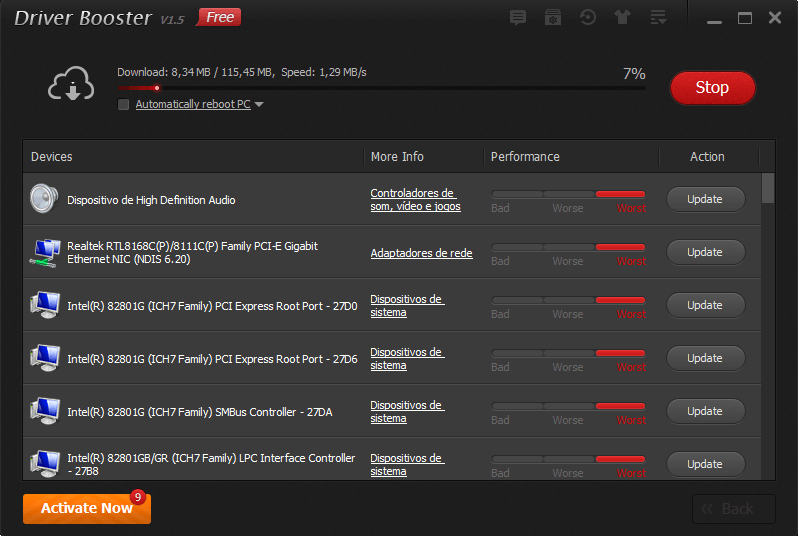The height and width of the screenshot is (536, 798).
Task: Click the red Worst label for High Definition Audio
Action: (631, 208)
